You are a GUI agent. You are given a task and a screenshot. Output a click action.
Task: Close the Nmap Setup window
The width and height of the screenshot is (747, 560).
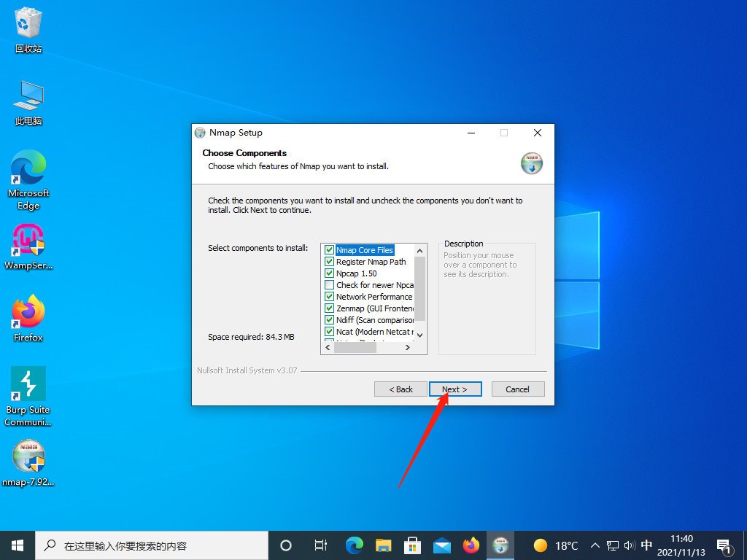(x=538, y=133)
